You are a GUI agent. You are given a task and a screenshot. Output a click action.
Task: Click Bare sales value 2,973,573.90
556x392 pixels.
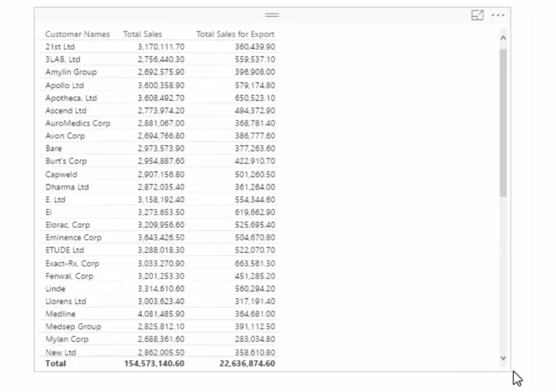[x=161, y=149]
